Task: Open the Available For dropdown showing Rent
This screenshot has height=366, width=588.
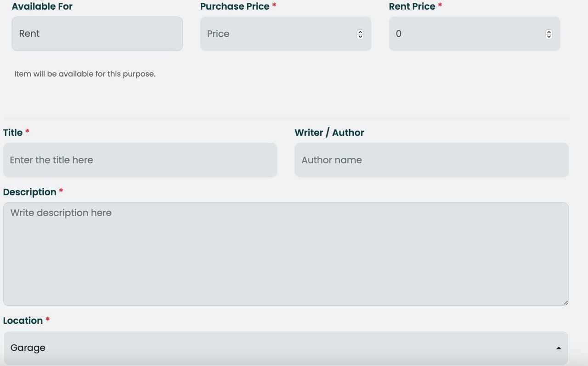Action: (x=97, y=34)
